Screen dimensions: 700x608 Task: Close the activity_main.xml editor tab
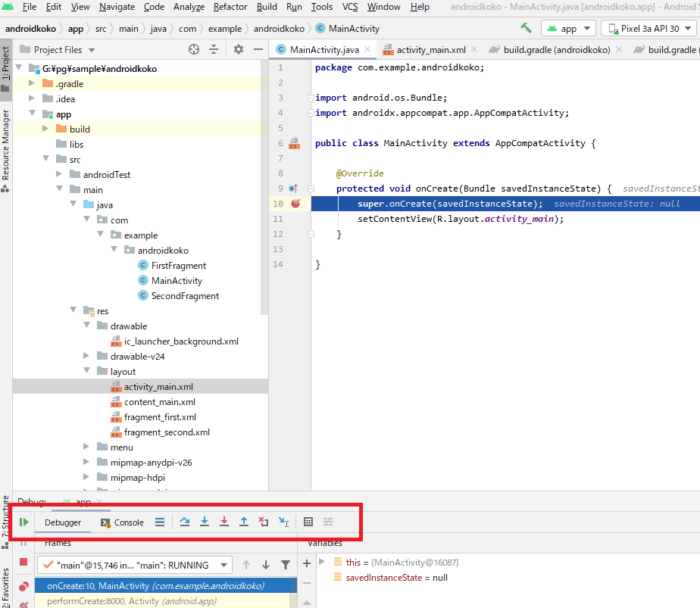[474, 49]
